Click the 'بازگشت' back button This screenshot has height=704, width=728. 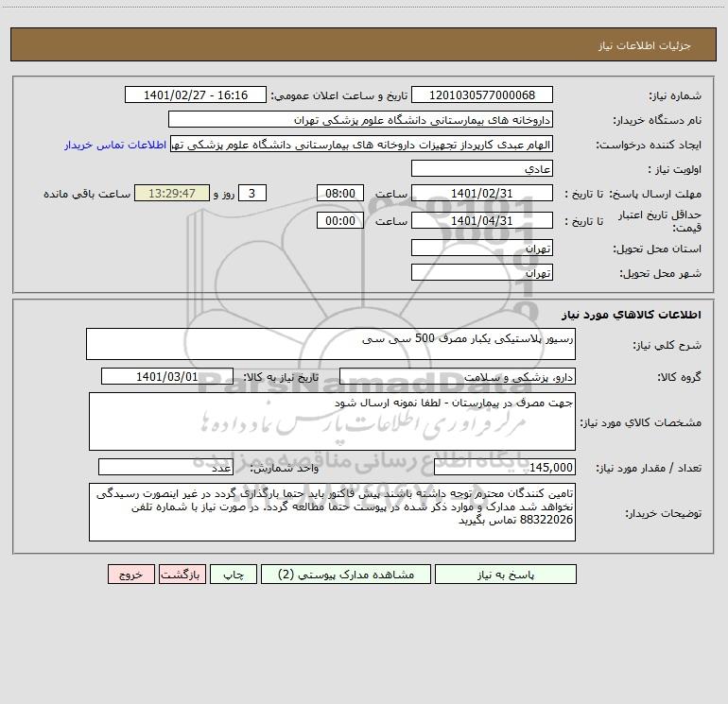182,574
